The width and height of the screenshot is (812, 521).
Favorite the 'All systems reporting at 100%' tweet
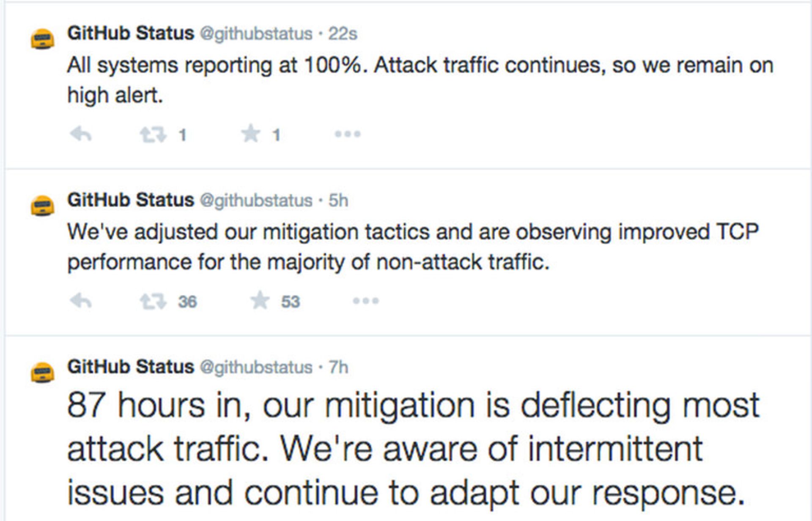tap(251, 134)
